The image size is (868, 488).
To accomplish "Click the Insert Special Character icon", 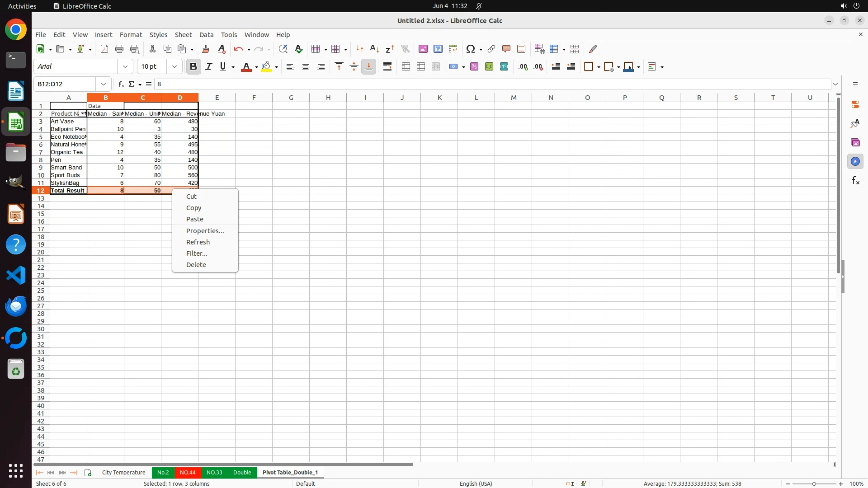I will coord(471,49).
